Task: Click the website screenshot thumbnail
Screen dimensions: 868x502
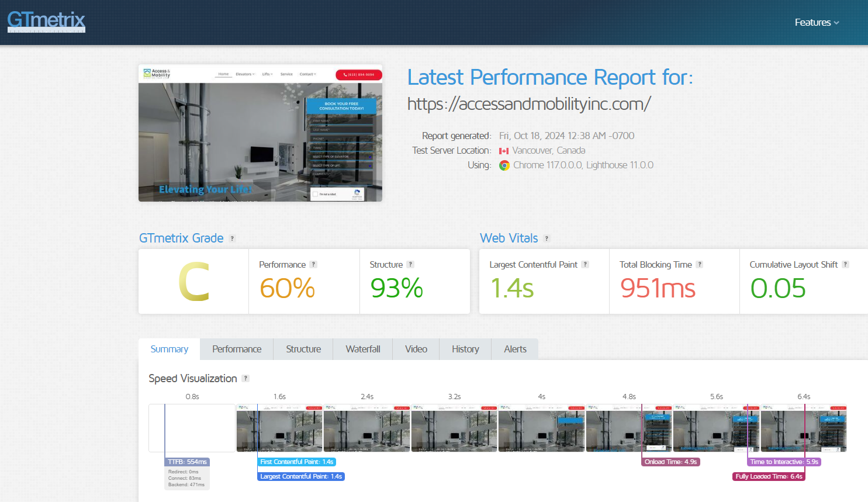Action: 260,133
